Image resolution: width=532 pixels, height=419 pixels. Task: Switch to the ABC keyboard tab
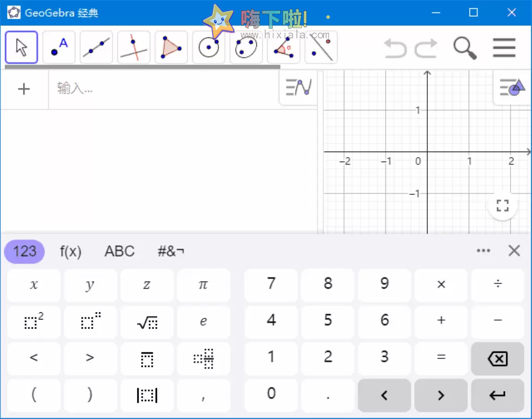tap(119, 251)
